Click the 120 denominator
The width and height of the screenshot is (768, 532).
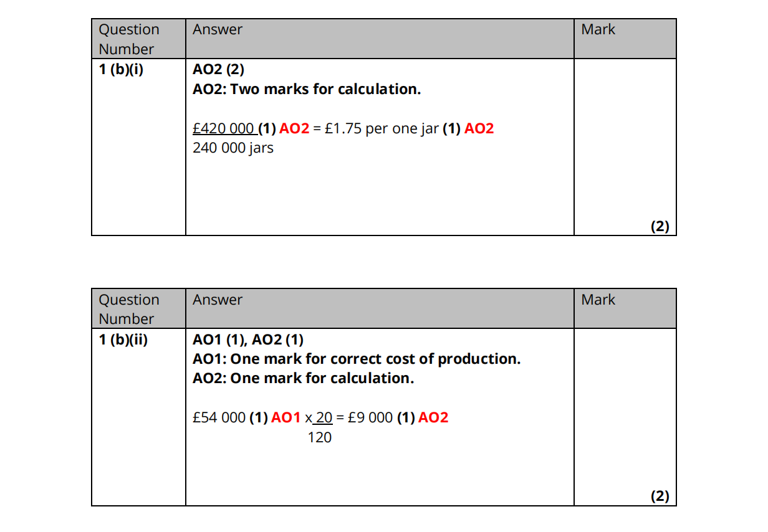[x=320, y=438]
